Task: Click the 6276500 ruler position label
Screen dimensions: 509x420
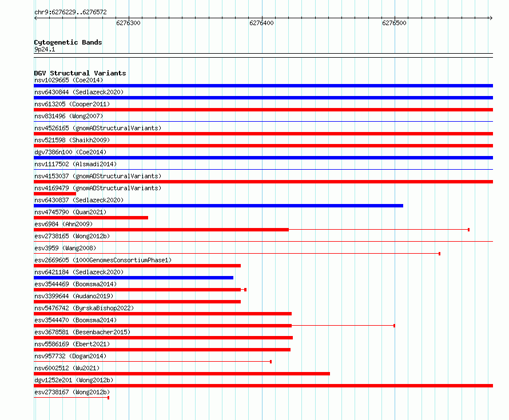Action: pos(395,23)
